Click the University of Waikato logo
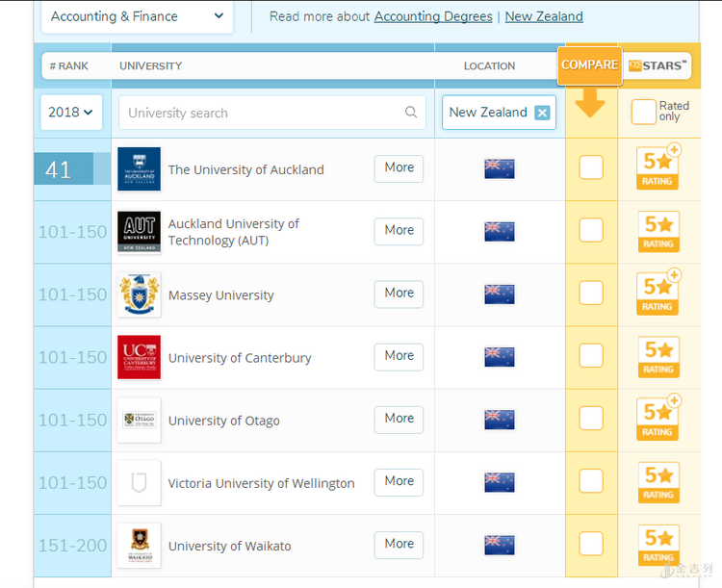Viewport: 722px width, 588px height. tap(139, 546)
